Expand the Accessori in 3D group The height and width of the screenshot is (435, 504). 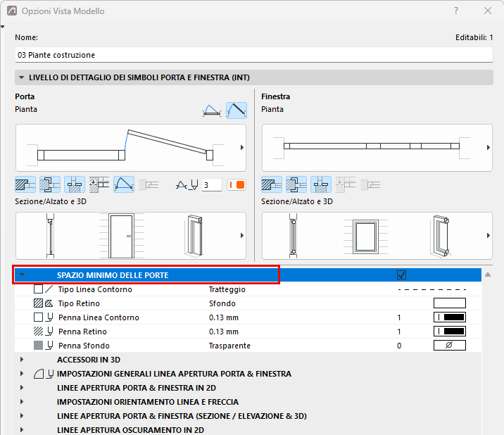[22, 360]
